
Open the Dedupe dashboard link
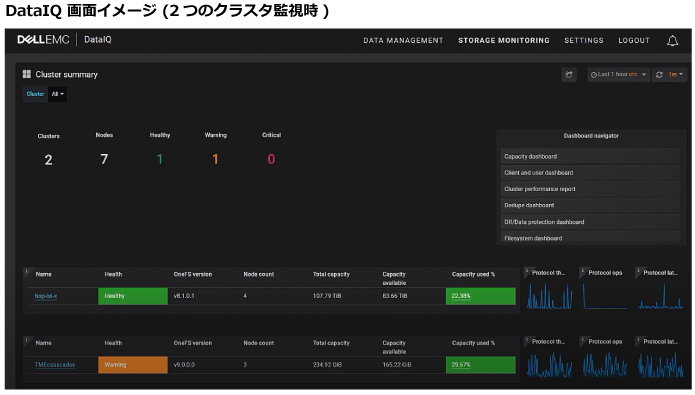[590, 206]
